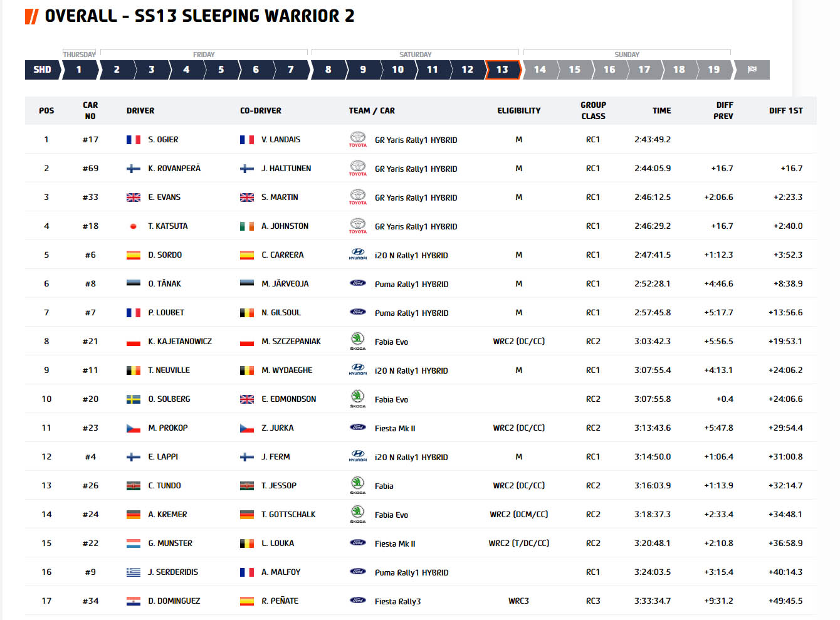Click the Fiesta Rally3 car name
This screenshot has width=840, height=620.
coord(397,602)
